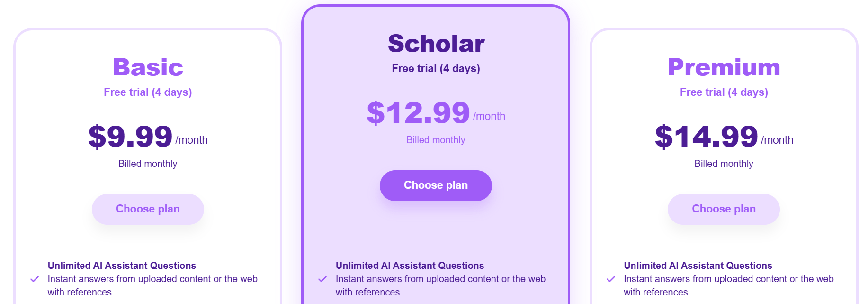This screenshot has height=304, width=868.
Task: Click the Free trial text under Basic
Action: pyautogui.click(x=148, y=92)
